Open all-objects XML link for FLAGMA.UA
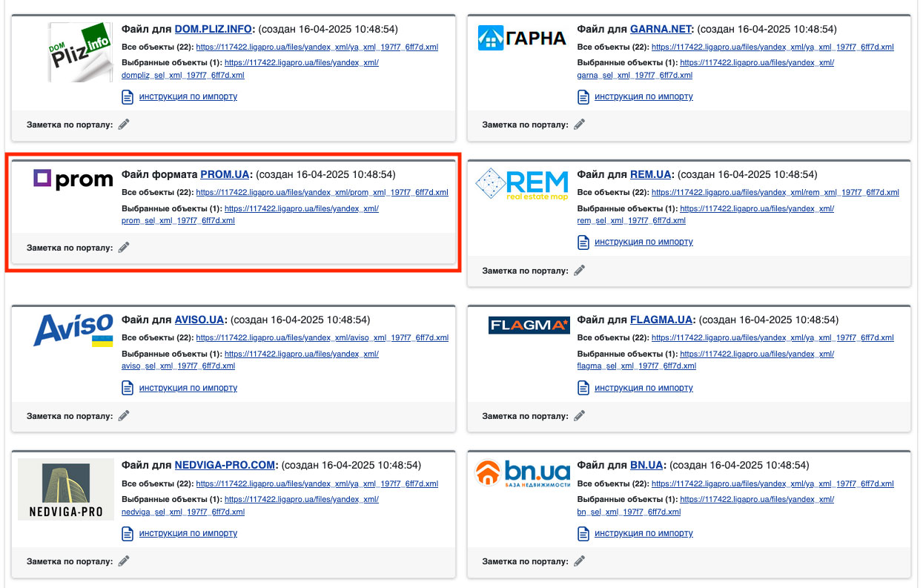The height and width of the screenshot is (588, 923). (773, 338)
